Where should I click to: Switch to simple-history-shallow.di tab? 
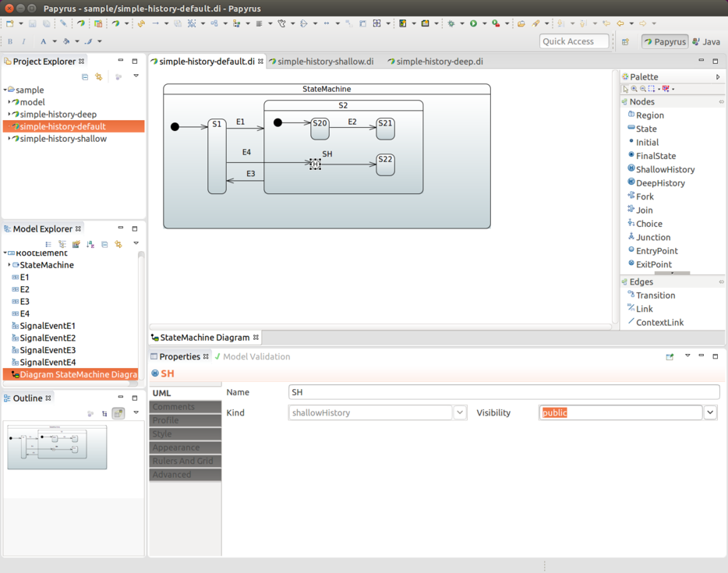[321, 62]
